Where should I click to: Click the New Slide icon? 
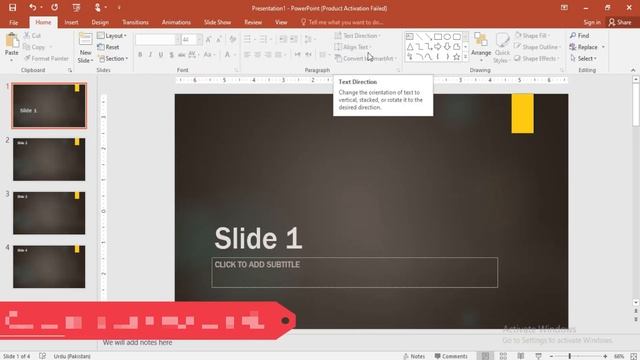coord(85,40)
